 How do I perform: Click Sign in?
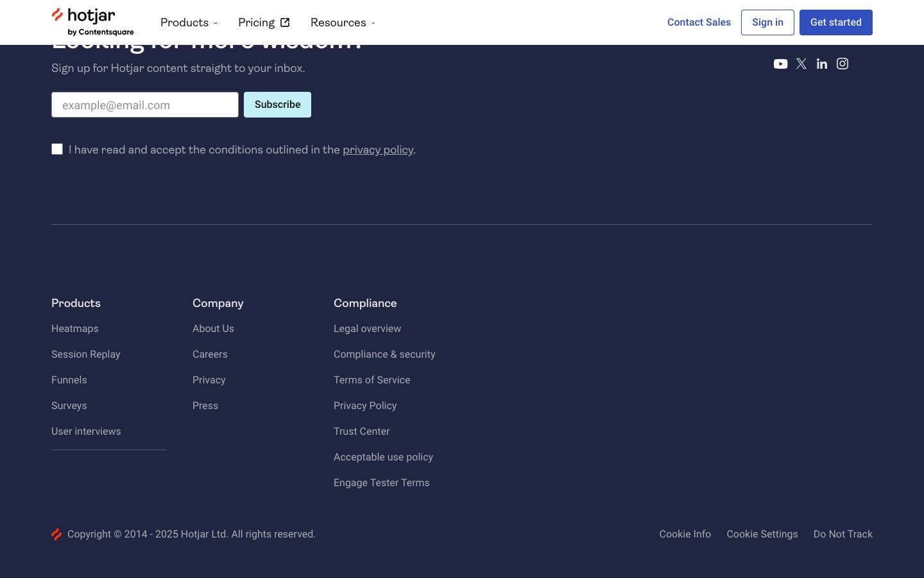[767, 22]
